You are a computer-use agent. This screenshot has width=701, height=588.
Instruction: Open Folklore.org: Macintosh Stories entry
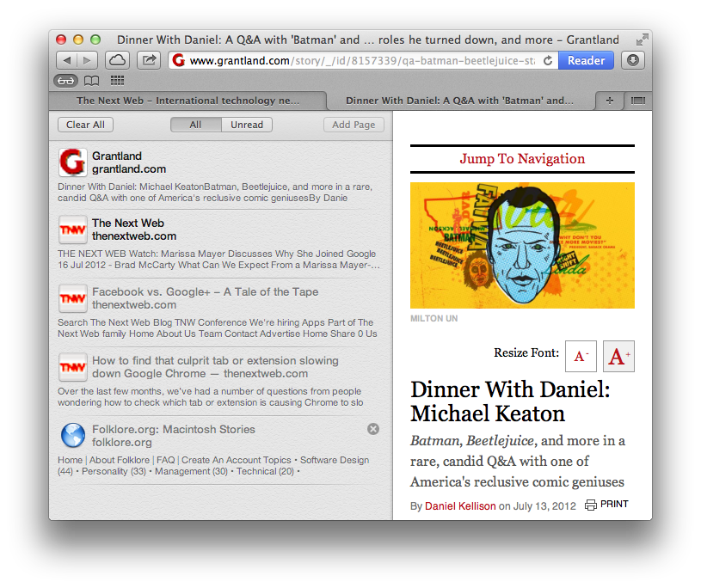point(174,429)
